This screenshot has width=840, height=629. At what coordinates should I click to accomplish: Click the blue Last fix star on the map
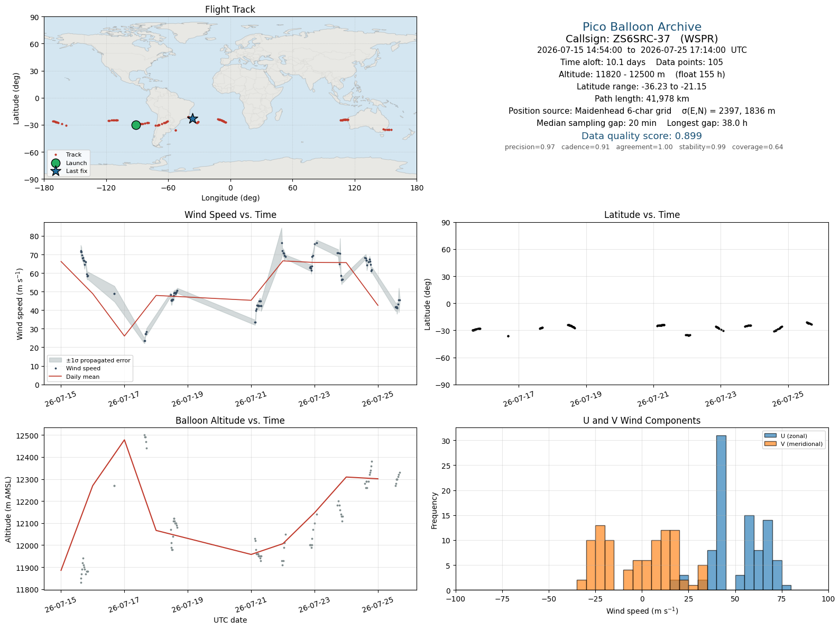click(192, 118)
